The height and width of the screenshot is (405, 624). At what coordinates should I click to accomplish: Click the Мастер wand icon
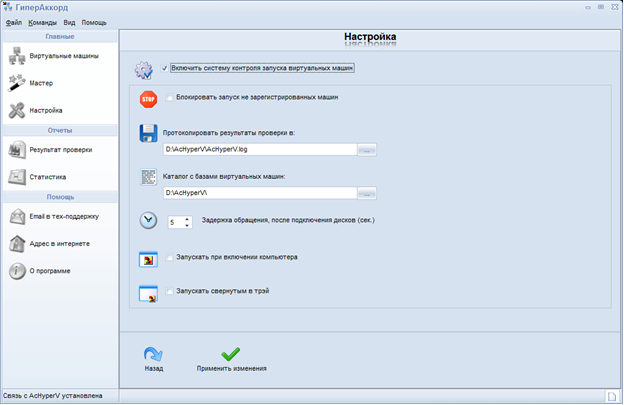[17, 83]
